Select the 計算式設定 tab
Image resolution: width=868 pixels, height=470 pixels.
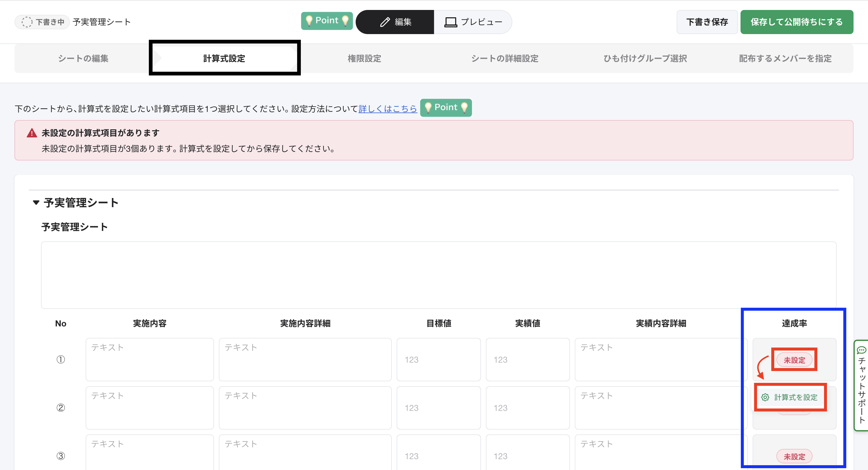coord(224,58)
